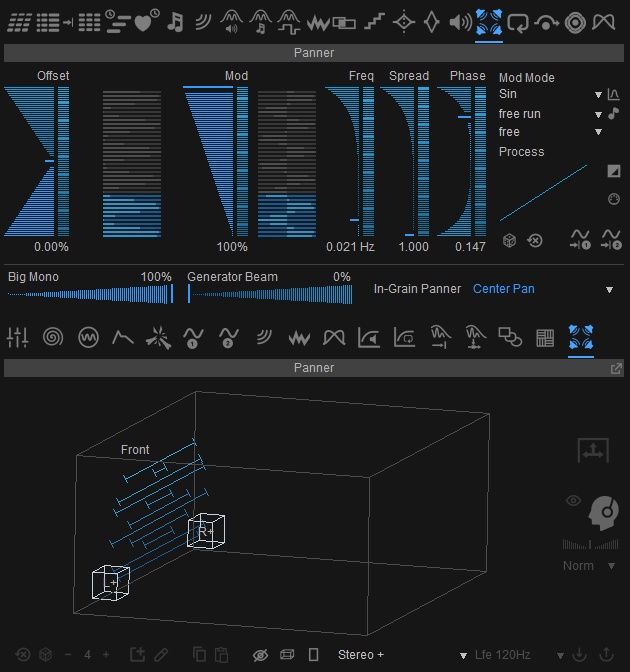Select the staircase steps tab
This screenshot has width=630, height=672.
pyautogui.click(x=374, y=22)
